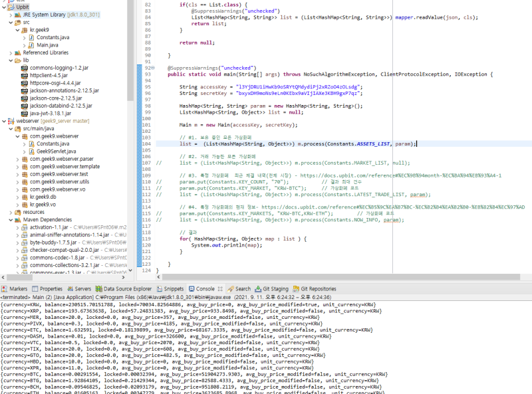Click the accessKey string on line 95
This screenshot has width=532, height=394.
coord(299,87)
